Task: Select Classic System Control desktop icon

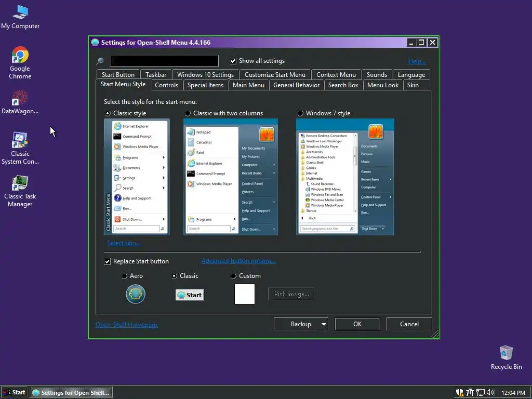Action: click(20, 148)
